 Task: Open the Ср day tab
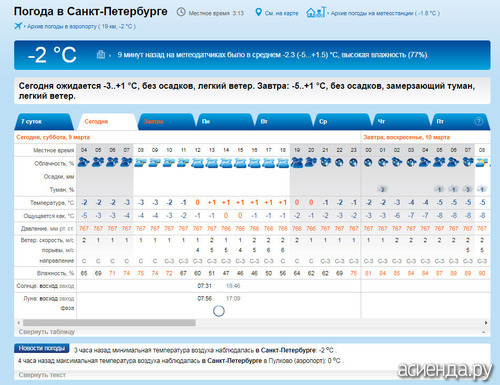pos(342,121)
